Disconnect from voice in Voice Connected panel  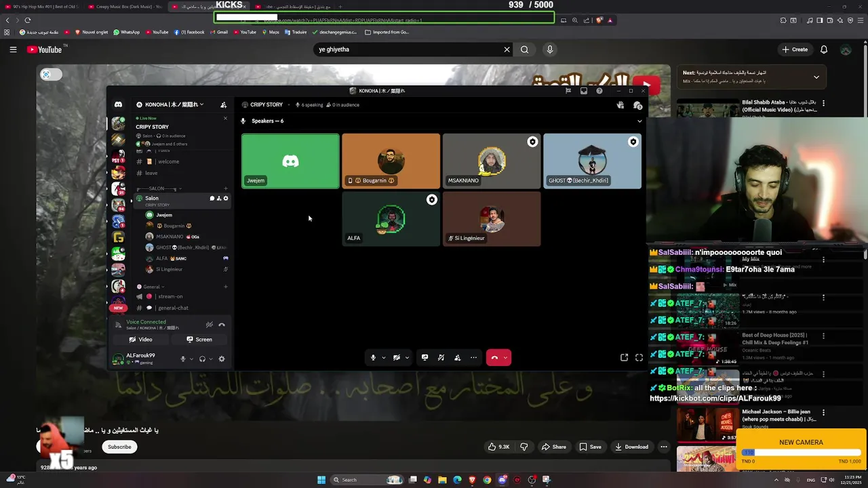pos(222,325)
